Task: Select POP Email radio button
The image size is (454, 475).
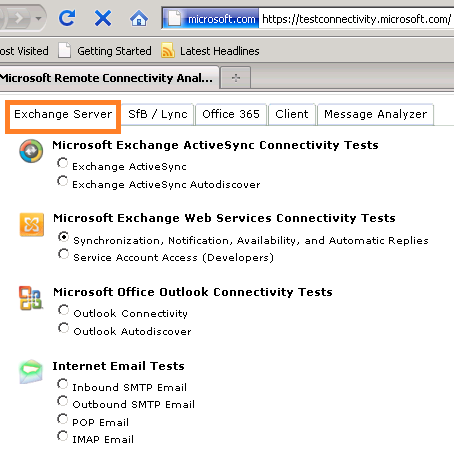Action: tap(62, 419)
